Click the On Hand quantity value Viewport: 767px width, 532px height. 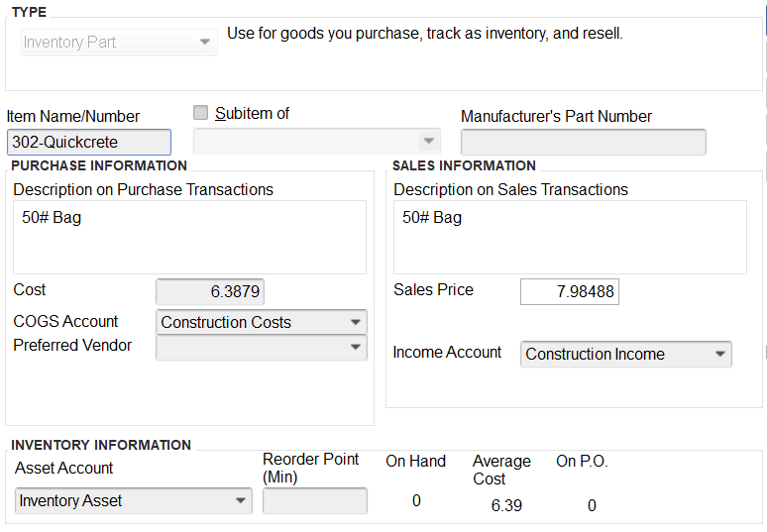pos(416,501)
